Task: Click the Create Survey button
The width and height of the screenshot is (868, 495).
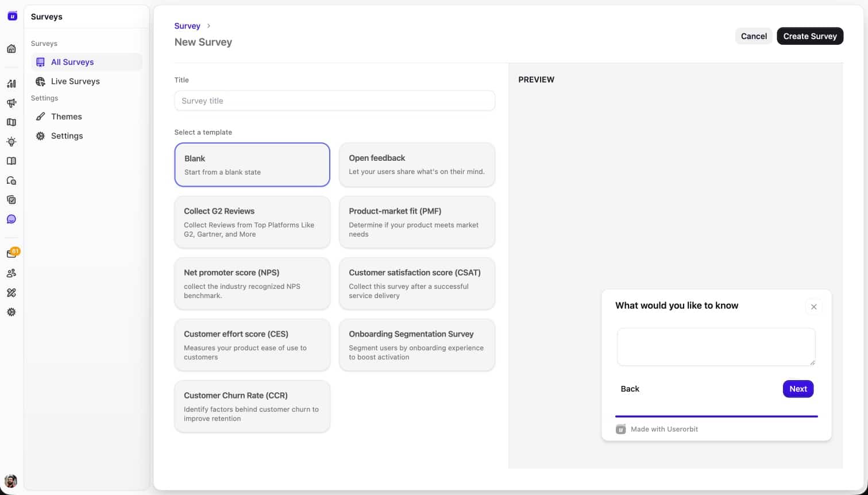Action: 810,36
